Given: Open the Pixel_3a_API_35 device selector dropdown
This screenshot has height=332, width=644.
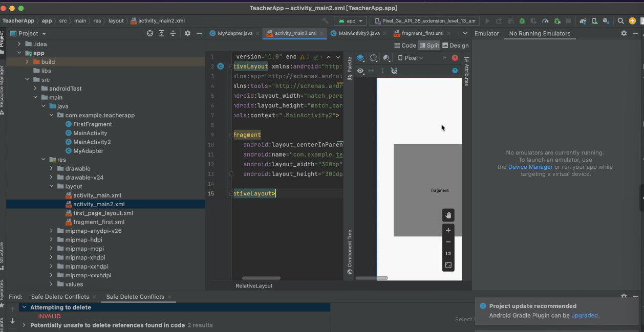Looking at the screenshot, I should 424,21.
